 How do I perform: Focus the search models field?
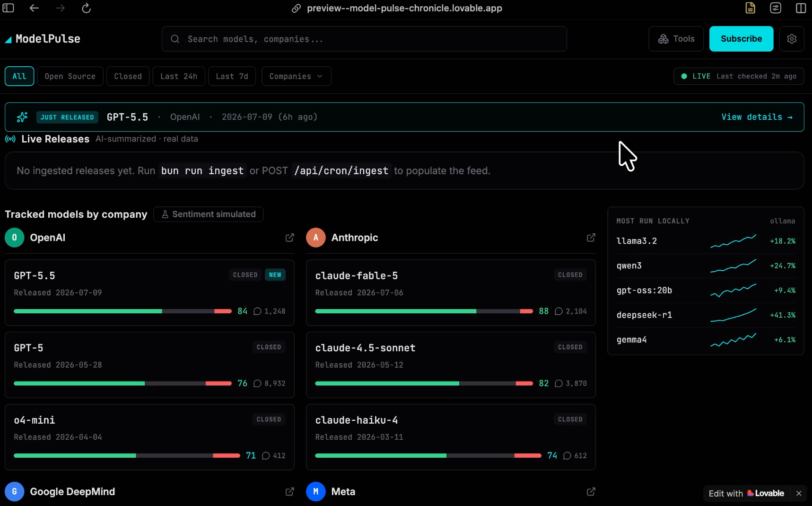click(x=364, y=39)
